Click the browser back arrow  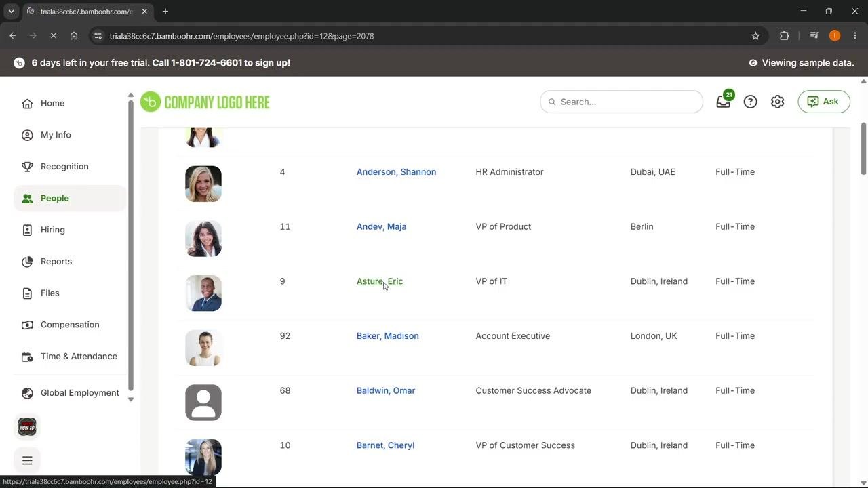coord(13,36)
